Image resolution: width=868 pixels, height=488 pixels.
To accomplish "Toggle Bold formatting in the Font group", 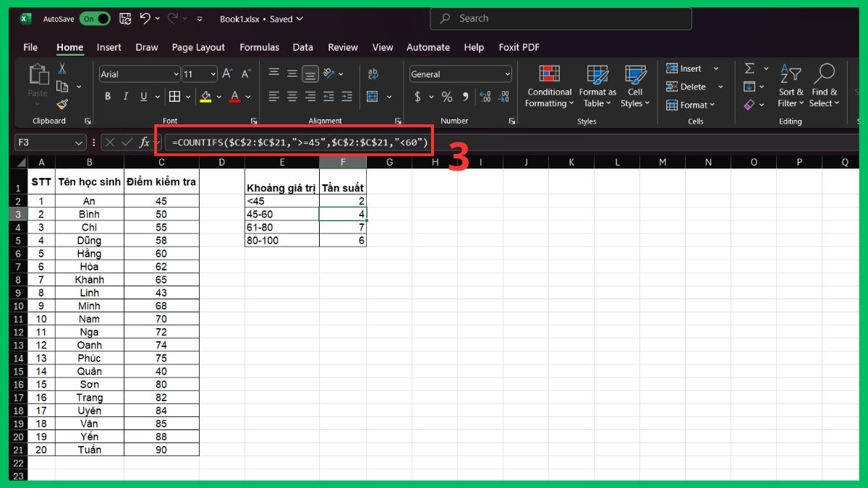I will tap(107, 96).
